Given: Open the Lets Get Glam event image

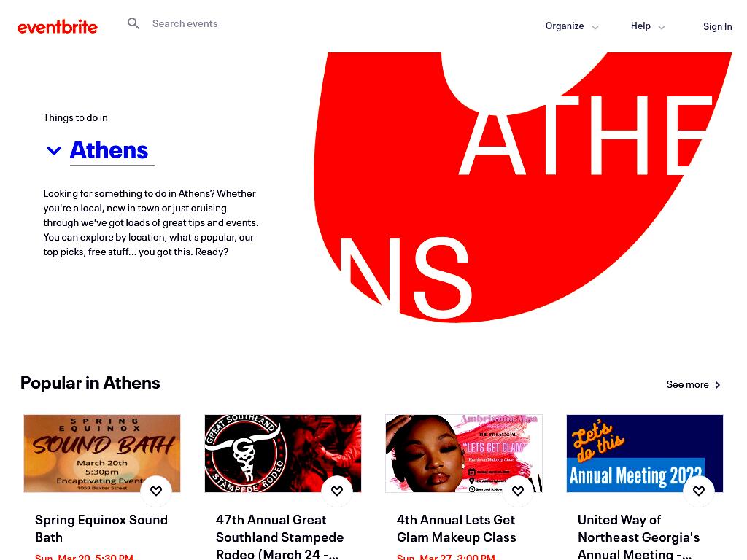Looking at the screenshot, I should (x=463, y=454).
